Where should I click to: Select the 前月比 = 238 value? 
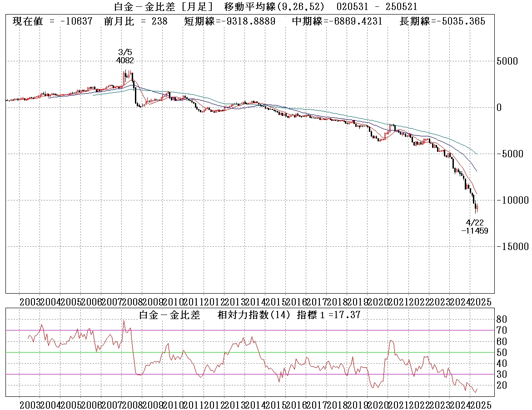[x=135, y=21]
